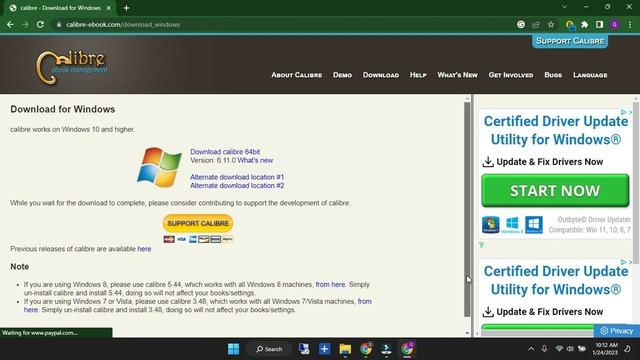Viewport: 640px width, 360px height.
Task: Open calibre 5.44 'from here' link
Action: [x=330, y=284]
